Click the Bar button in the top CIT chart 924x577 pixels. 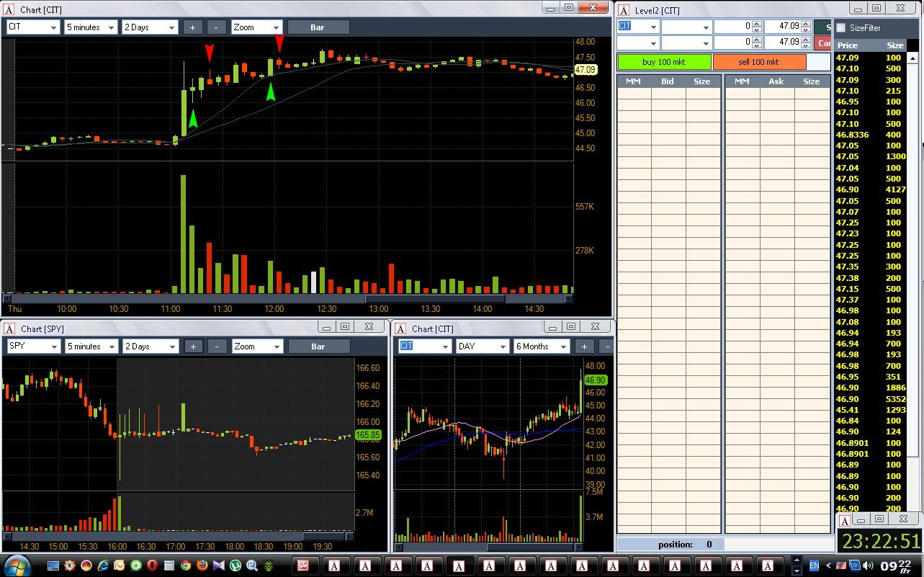pos(318,27)
